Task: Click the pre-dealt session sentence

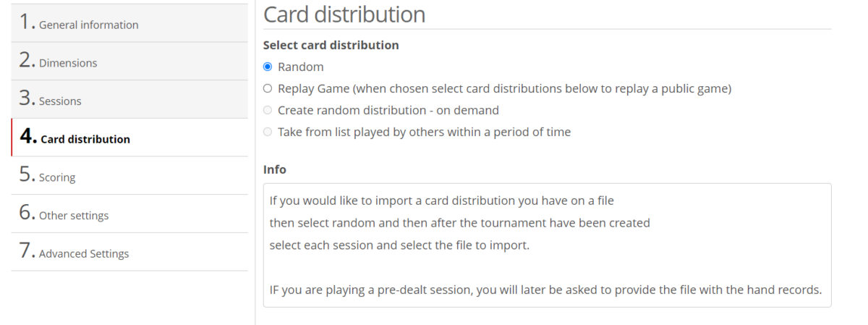Action: [545, 290]
